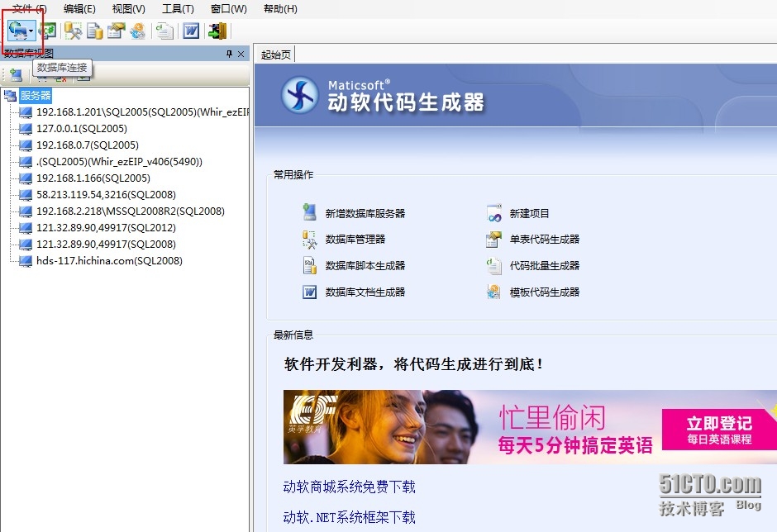Open the 文件 menu
This screenshot has height=532, width=777.
pyautogui.click(x=29, y=8)
